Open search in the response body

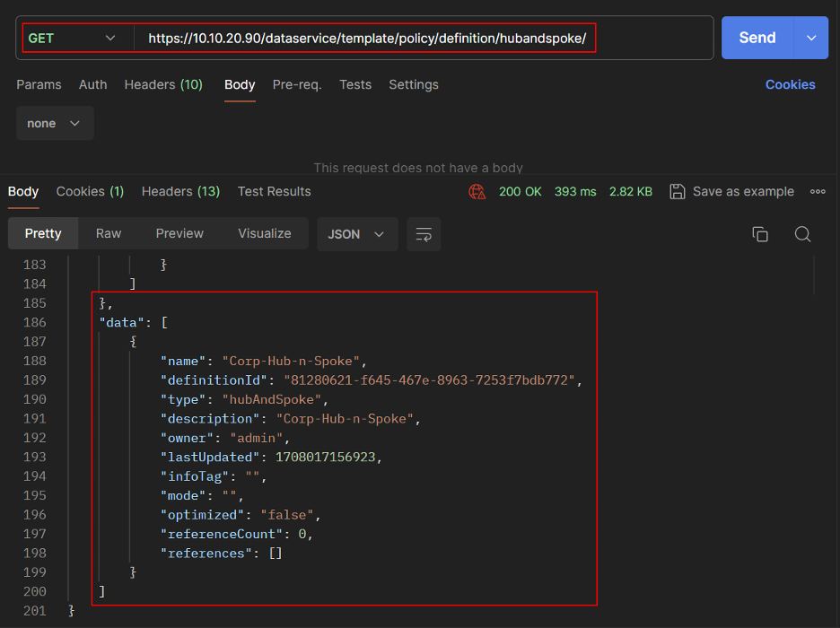802,234
